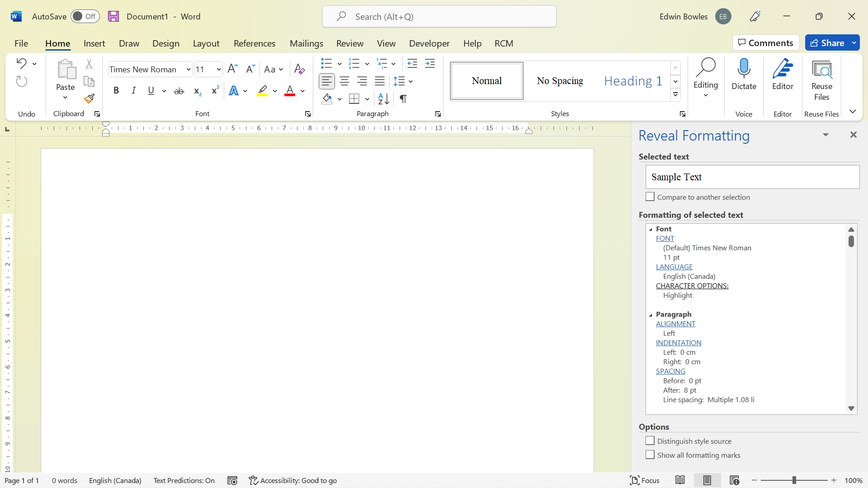Viewport: 868px width, 488px height.
Task: Click the Search box in title bar
Action: tap(439, 17)
